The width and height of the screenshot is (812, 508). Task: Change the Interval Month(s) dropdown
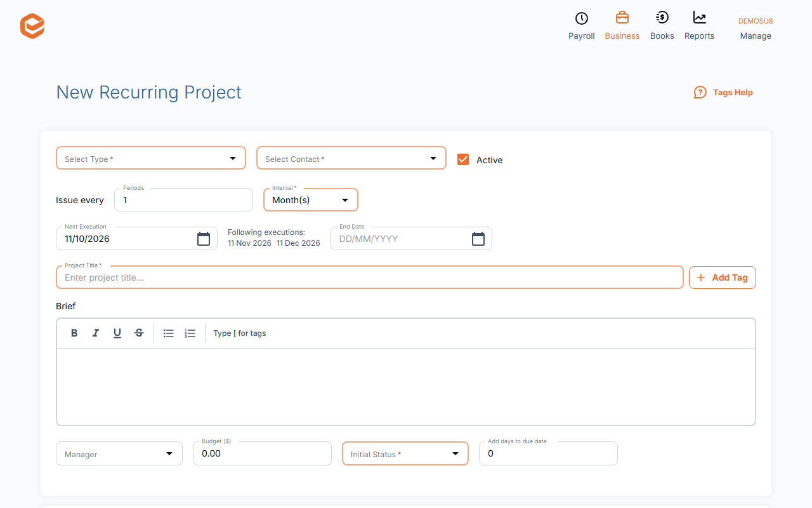tap(311, 200)
